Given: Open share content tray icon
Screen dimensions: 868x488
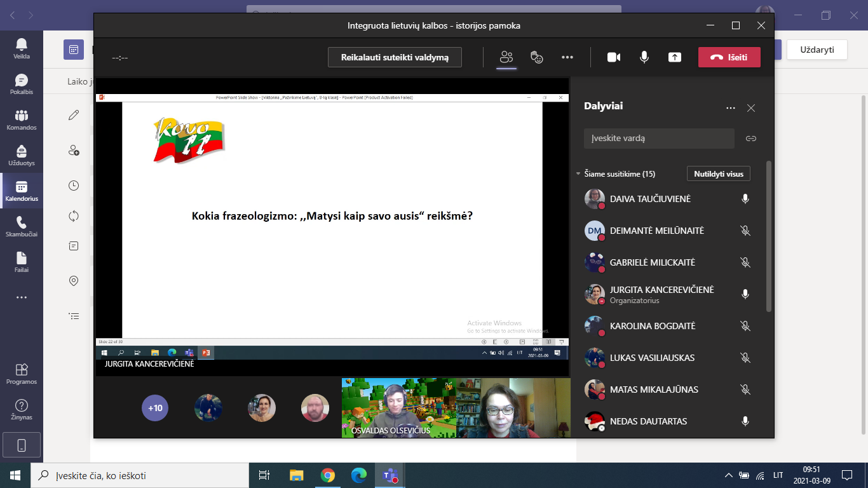Looking at the screenshot, I should point(675,57).
